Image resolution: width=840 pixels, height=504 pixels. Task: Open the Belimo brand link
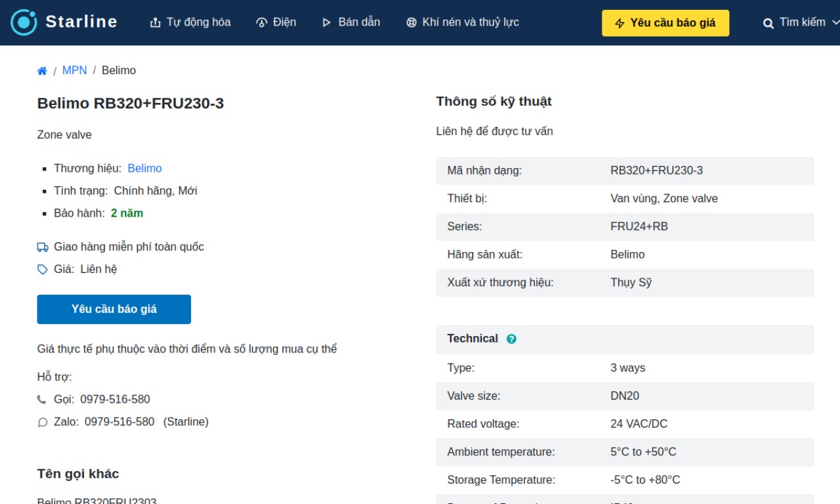pyautogui.click(x=144, y=168)
